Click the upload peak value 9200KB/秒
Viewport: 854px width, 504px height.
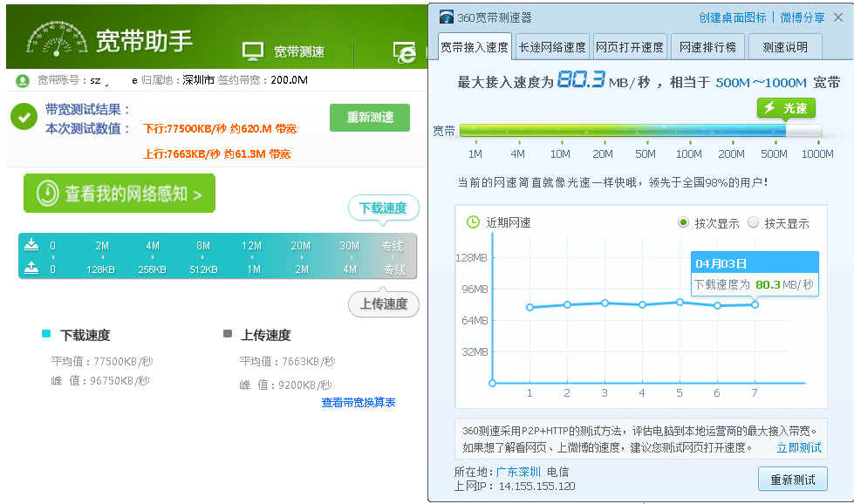pyautogui.click(x=305, y=385)
